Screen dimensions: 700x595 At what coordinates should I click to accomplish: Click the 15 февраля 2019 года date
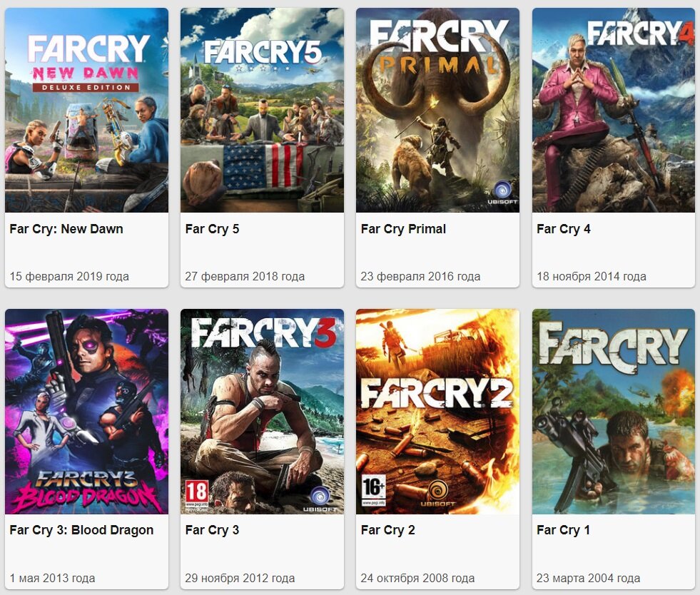pos(69,276)
